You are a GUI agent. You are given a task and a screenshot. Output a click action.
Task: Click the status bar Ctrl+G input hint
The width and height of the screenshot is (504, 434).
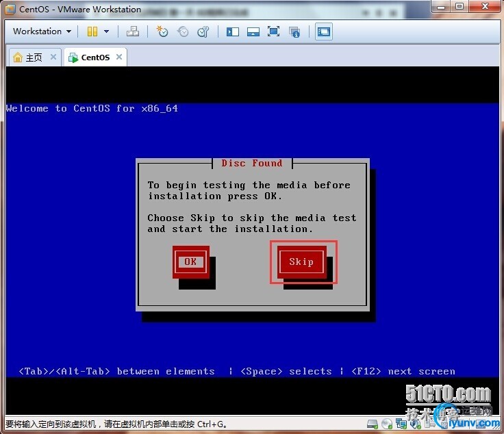[x=116, y=424]
